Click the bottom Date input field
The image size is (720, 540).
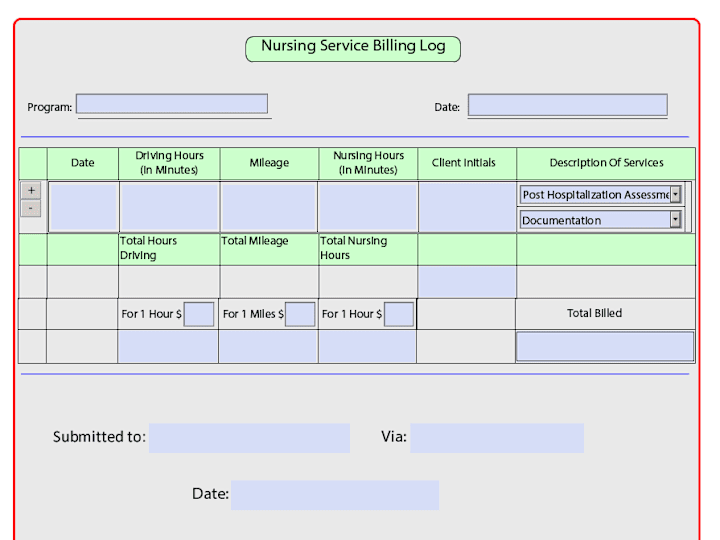click(335, 495)
